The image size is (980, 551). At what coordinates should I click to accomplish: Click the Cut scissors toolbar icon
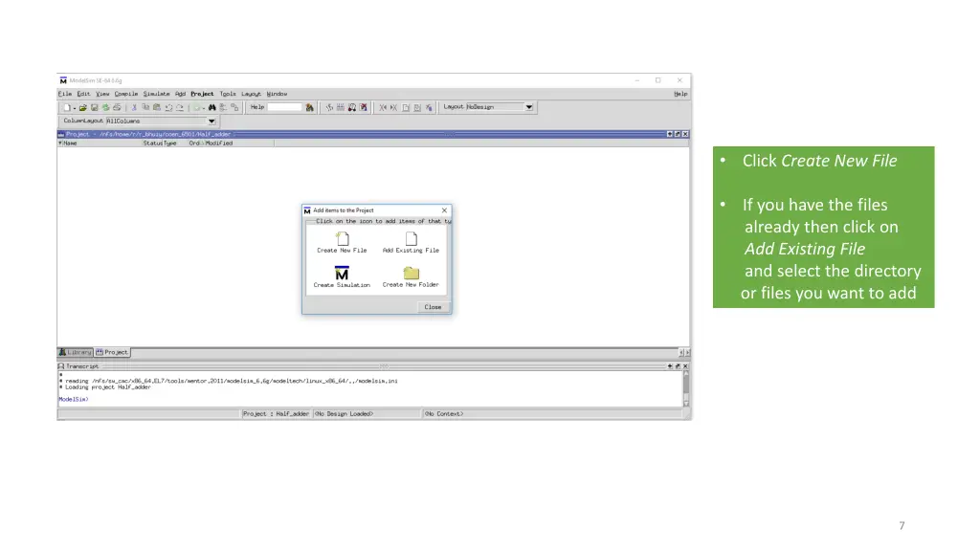pyautogui.click(x=134, y=107)
